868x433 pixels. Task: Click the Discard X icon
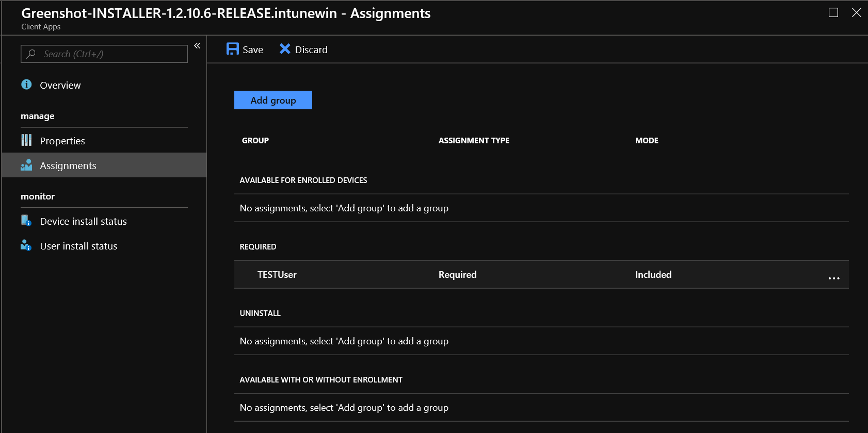pyautogui.click(x=285, y=49)
